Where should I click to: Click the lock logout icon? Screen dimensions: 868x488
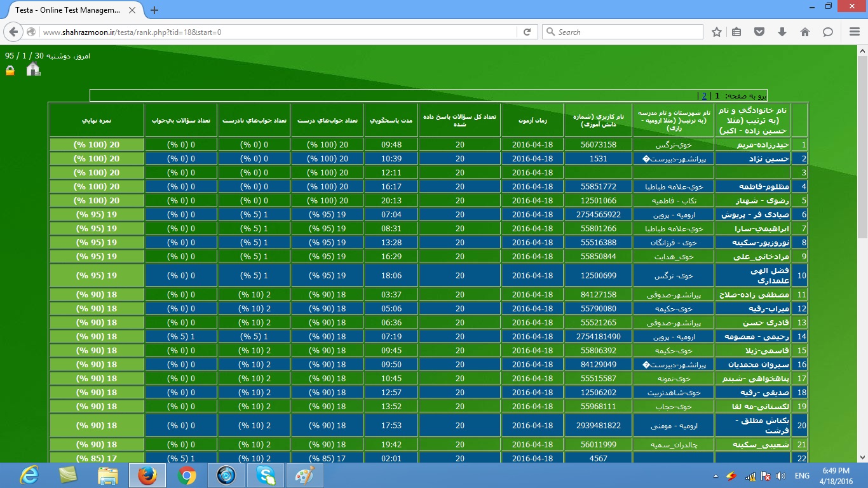[10, 71]
